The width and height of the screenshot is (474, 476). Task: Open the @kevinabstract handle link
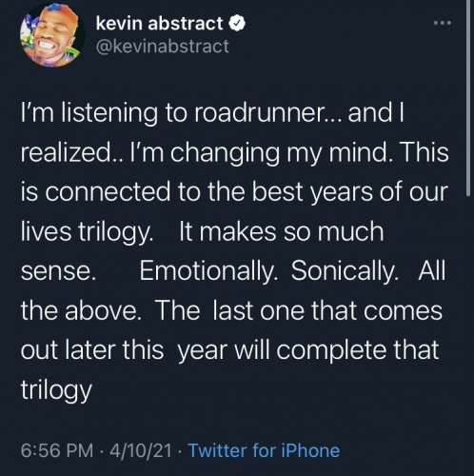162,47
